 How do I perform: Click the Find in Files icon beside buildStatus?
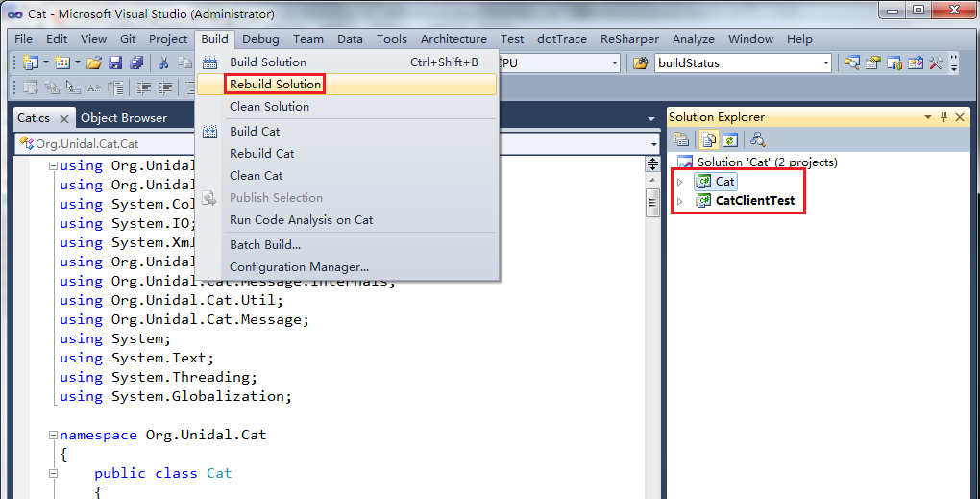[x=640, y=63]
